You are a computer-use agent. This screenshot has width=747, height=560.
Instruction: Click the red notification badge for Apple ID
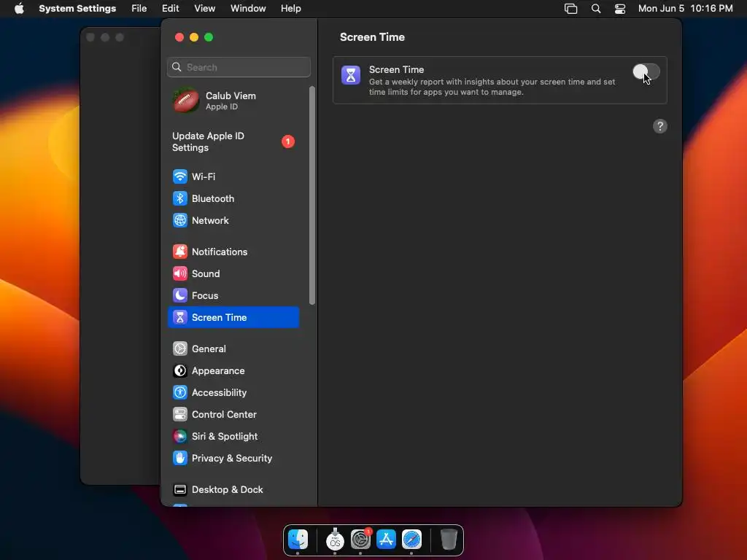(x=287, y=141)
